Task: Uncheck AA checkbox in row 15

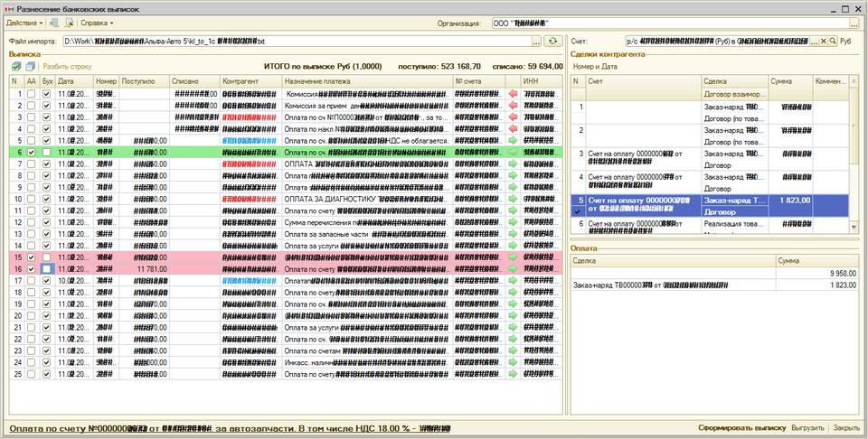Action: click(31, 257)
